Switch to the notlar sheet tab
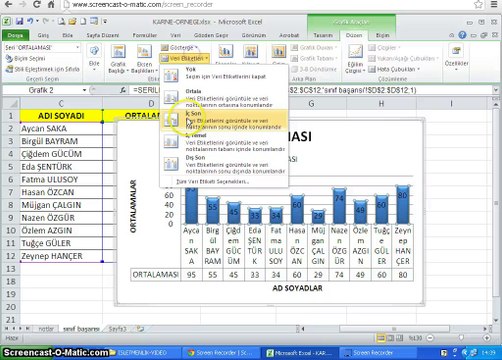The width and height of the screenshot is (502, 360). (46, 329)
